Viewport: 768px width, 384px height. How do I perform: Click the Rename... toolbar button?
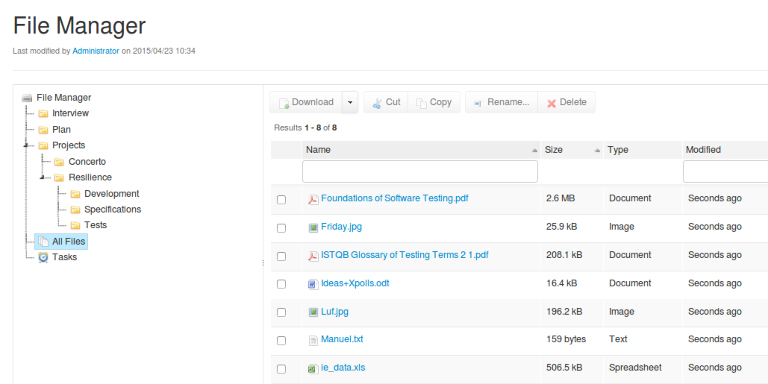pos(502,102)
